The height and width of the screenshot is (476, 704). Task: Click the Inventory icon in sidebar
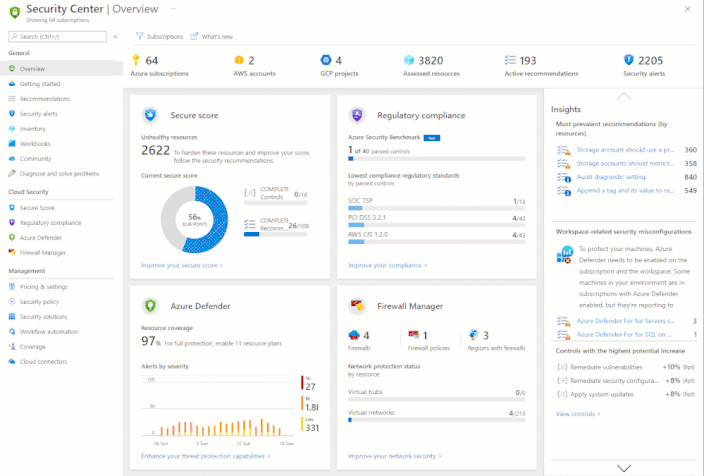(12, 128)
